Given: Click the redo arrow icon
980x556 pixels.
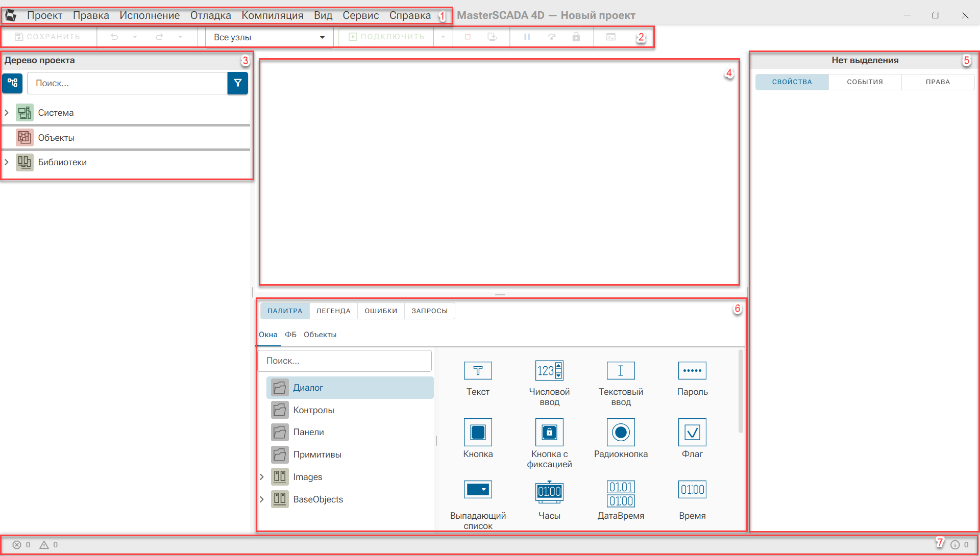Looking at the screenshot, I should (x=159, y=37).
